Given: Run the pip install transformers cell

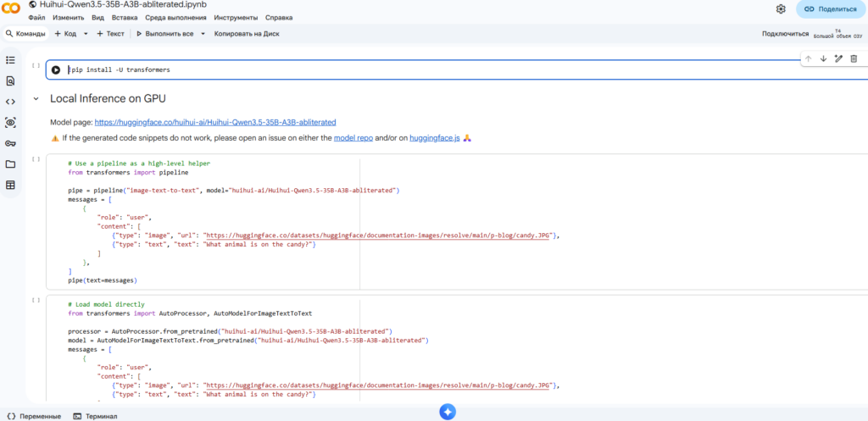Looking at the screenshot, I should click(x=56, y=70).
